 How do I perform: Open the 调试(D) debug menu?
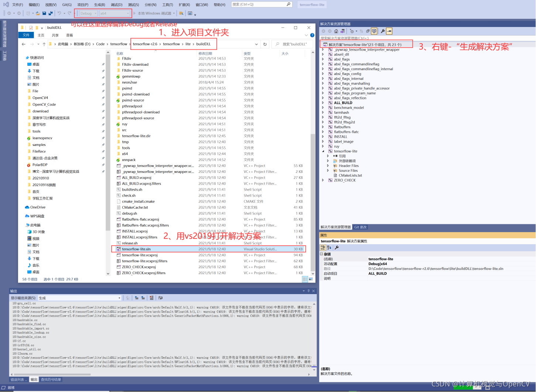(x=116, y=5)
